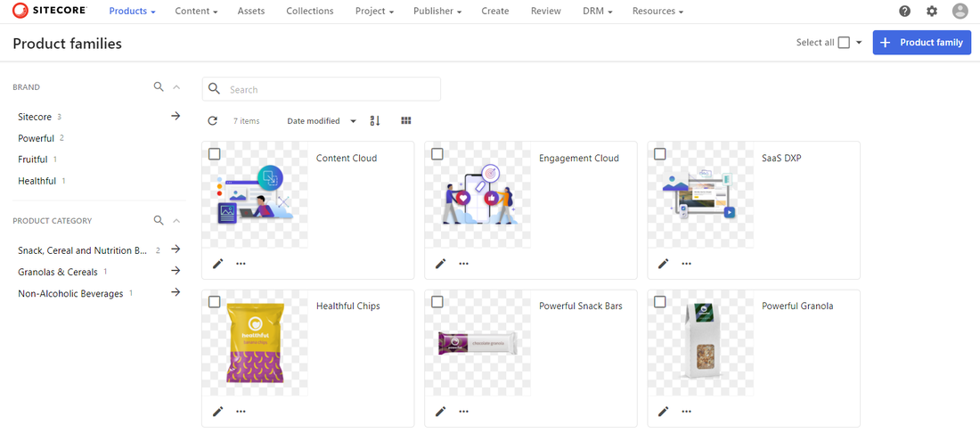Click arrow next to Snack, Cereal category
The image size is (980, 433).
coord(176,249)
